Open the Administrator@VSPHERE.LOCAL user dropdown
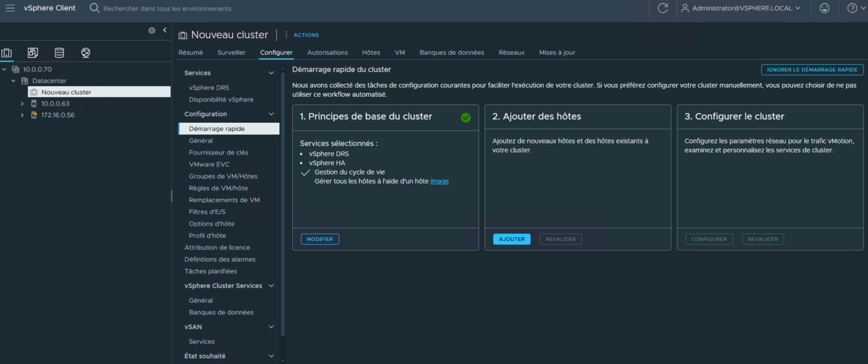Screen dimensions: 868x364 pyautogui.click(x=741, y=8)
